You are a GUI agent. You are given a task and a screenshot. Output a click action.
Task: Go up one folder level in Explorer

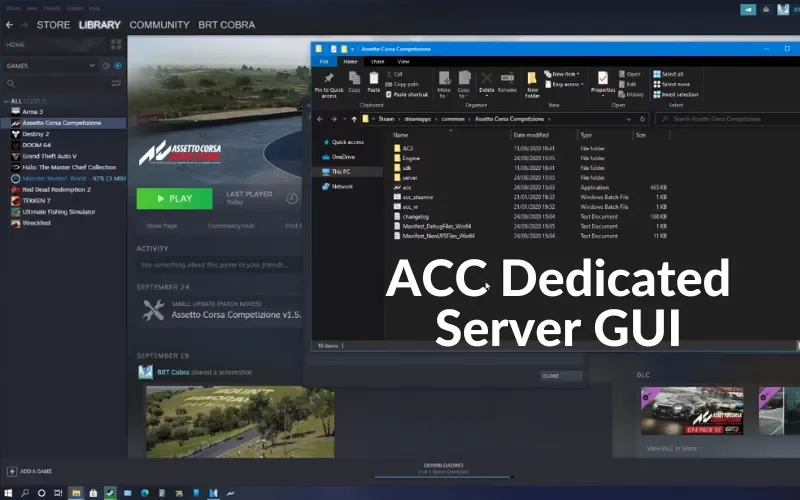[x=354, y=119]
